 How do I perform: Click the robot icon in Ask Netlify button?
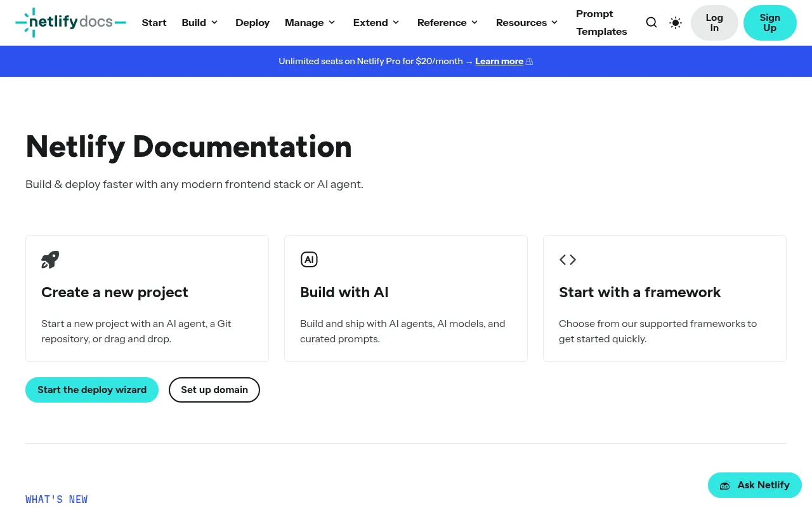pos(724,486)
